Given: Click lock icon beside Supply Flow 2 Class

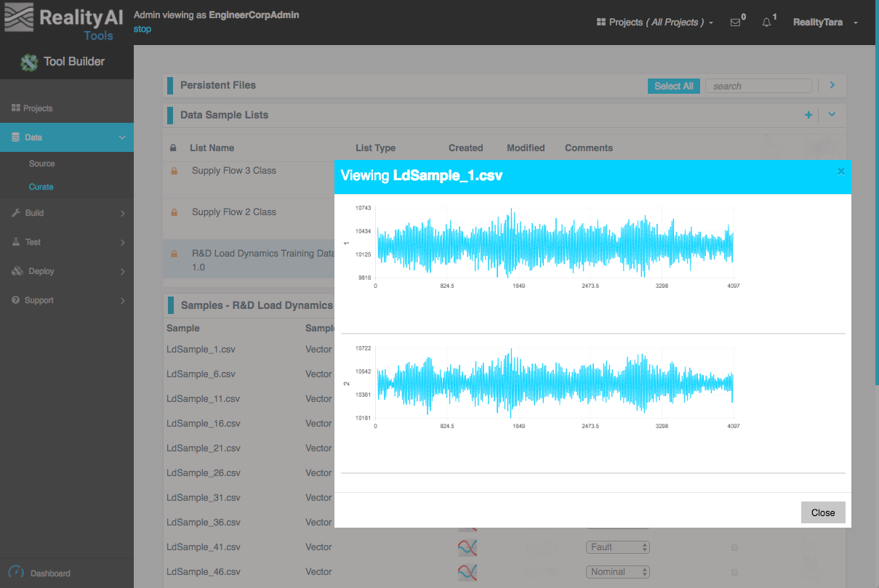Looking at the screenshot, I should tap(174, 212).
